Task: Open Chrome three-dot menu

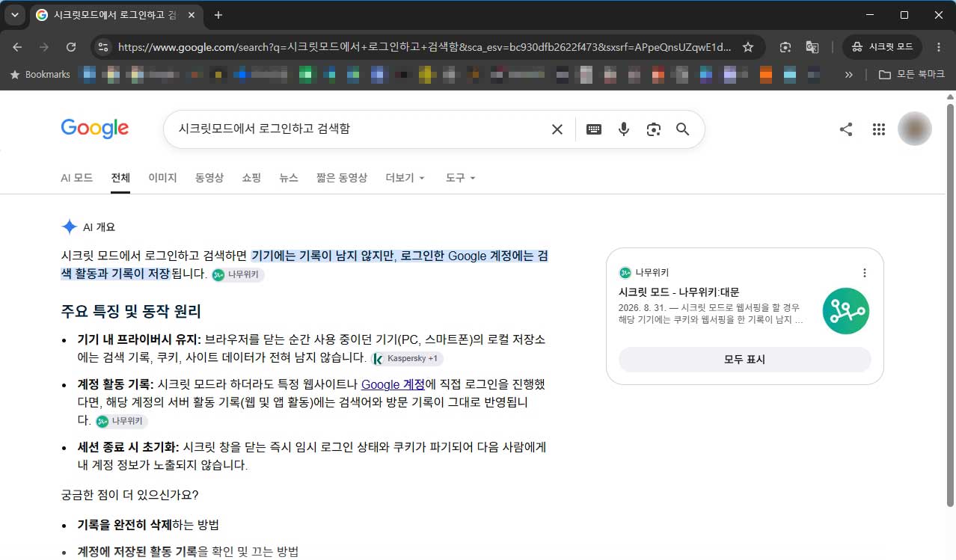Action: click(939, 47)
